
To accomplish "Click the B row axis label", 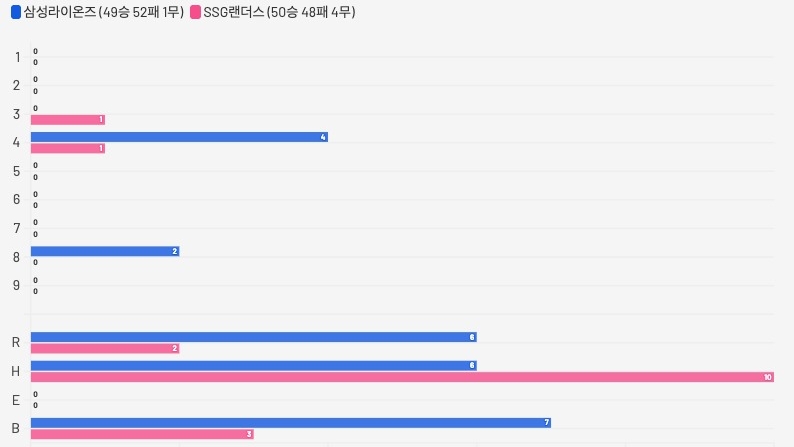I will point(16,429).
